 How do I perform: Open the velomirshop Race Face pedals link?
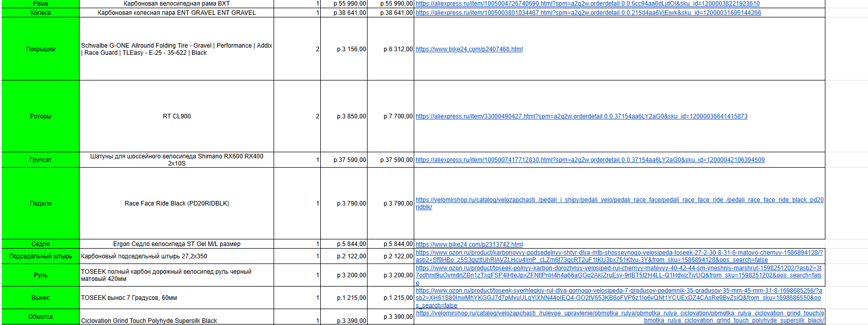point(620,204)
